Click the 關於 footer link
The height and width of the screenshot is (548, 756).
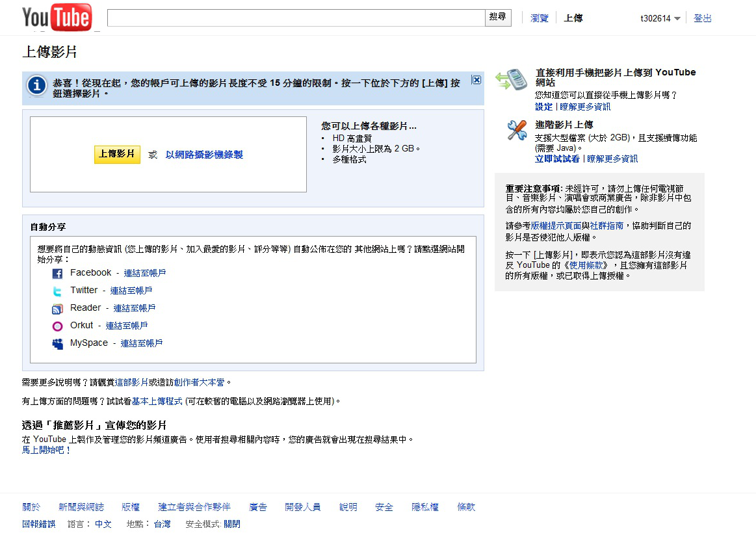[31, 507]
